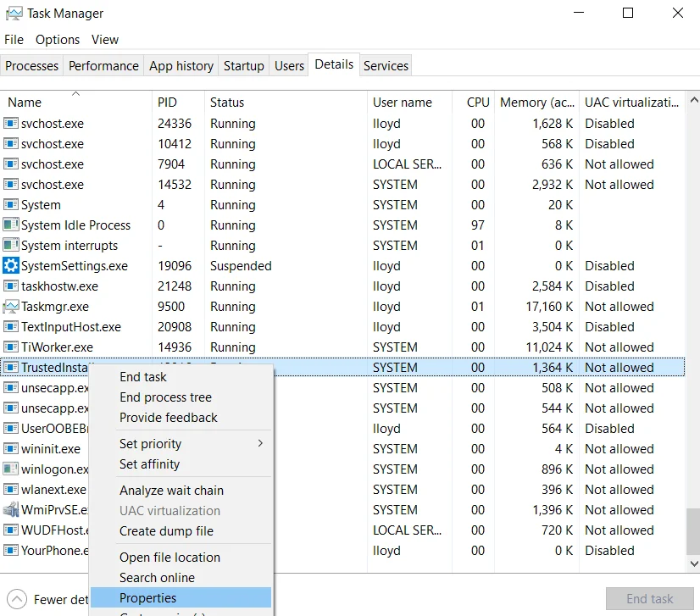The width and height of the screenshot is (700, 616).
Task: Click the TrustedInstaller process icon
Action: [11, 368]
